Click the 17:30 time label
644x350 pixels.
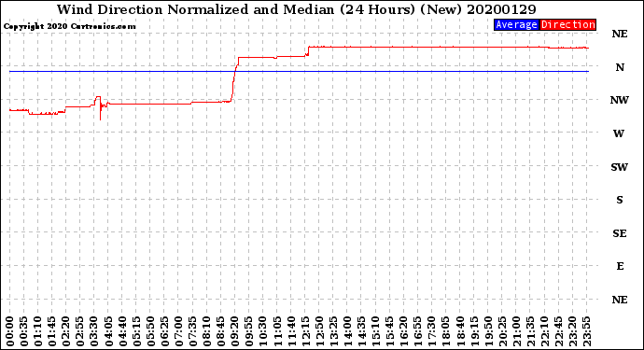(432, 331)
